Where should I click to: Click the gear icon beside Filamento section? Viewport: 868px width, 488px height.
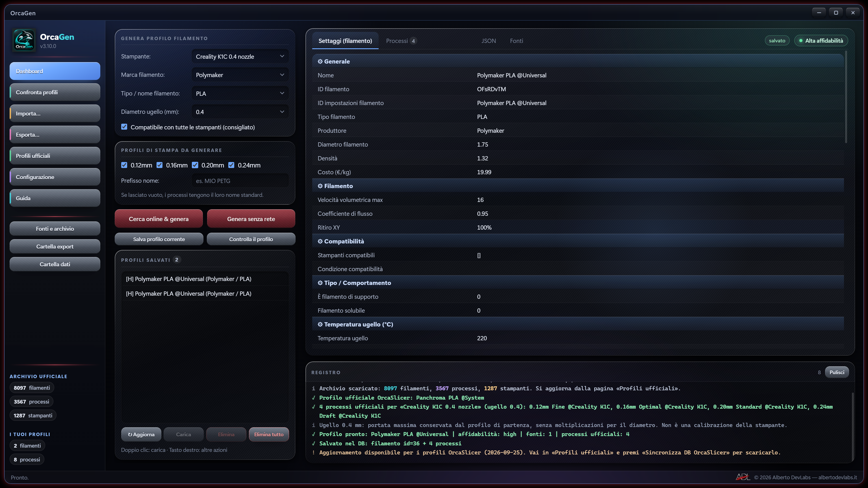pos(320,186)
